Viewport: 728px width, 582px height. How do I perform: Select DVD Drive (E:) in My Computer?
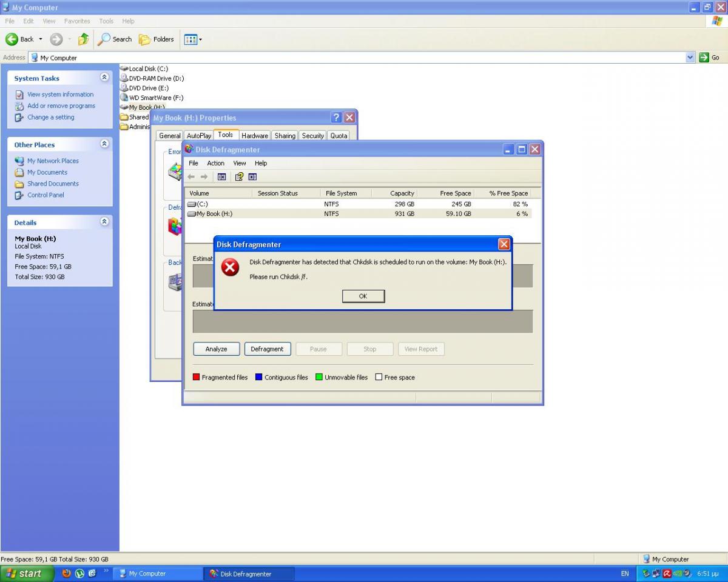click(144, 89)
